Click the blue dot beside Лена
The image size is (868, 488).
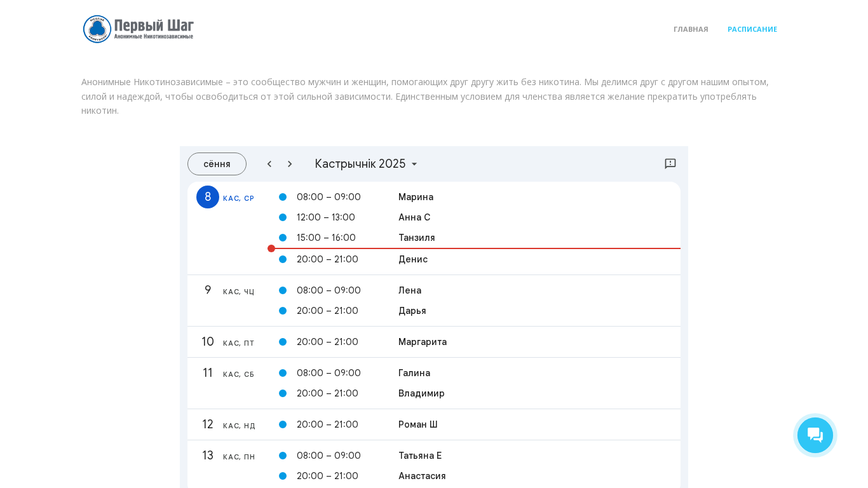(x=283, y=290)
